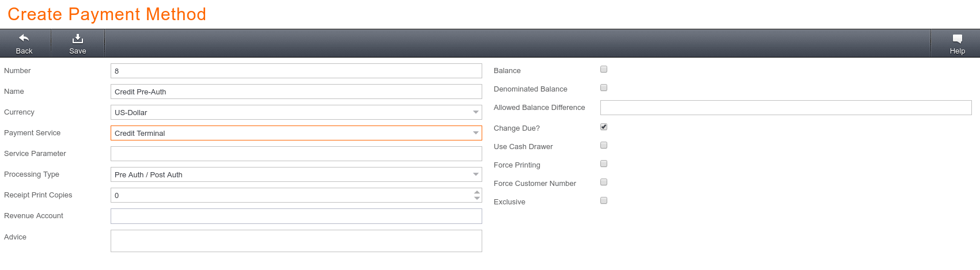
Task: Enable Force Customer Number checkbox
Action: point(604,182)
